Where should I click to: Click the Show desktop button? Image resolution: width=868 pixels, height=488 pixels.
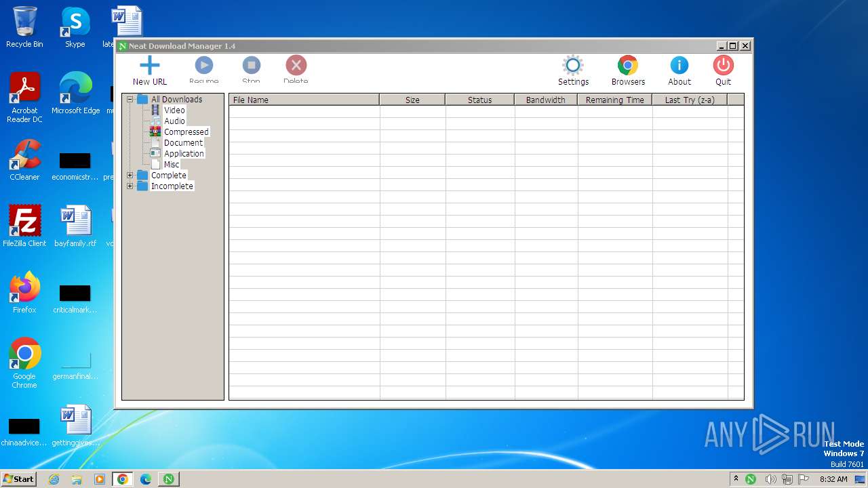click(860, 479)
